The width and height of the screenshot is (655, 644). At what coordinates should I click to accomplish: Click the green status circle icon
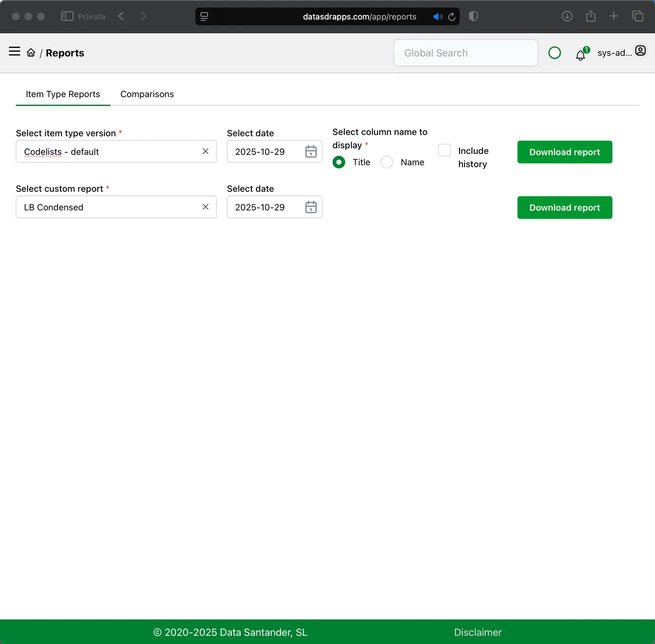pos(555,53)
